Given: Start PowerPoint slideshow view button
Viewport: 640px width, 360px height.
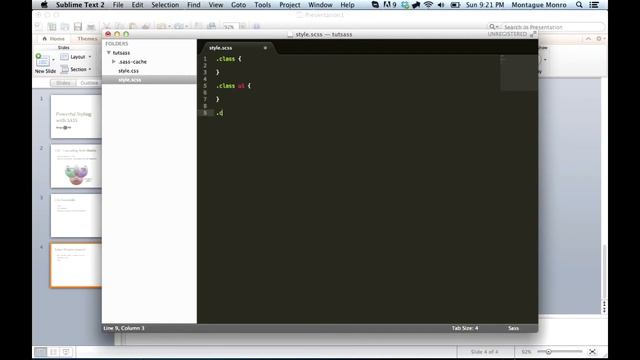Looking at the screenshot, I should pos(67,351).
